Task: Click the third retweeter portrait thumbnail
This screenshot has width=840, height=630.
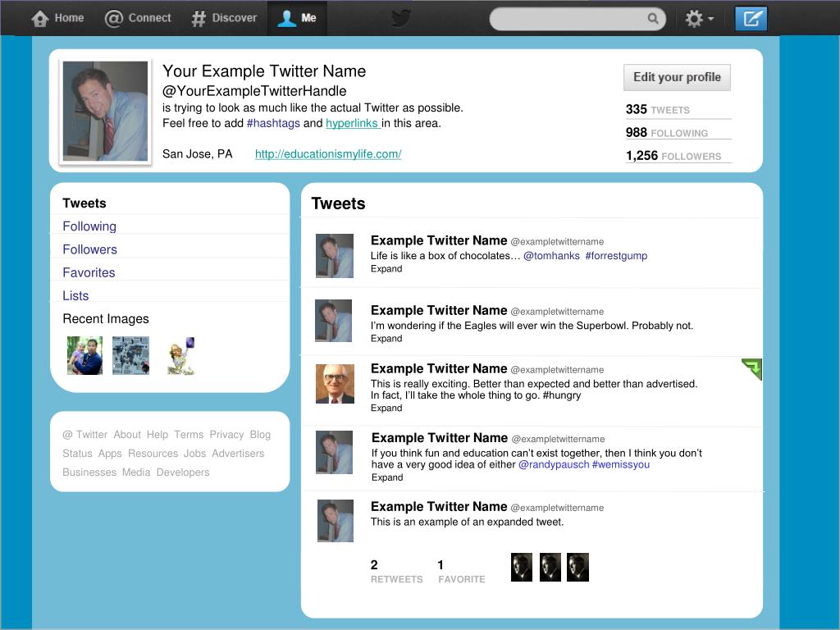Action: tap(578, 567)
